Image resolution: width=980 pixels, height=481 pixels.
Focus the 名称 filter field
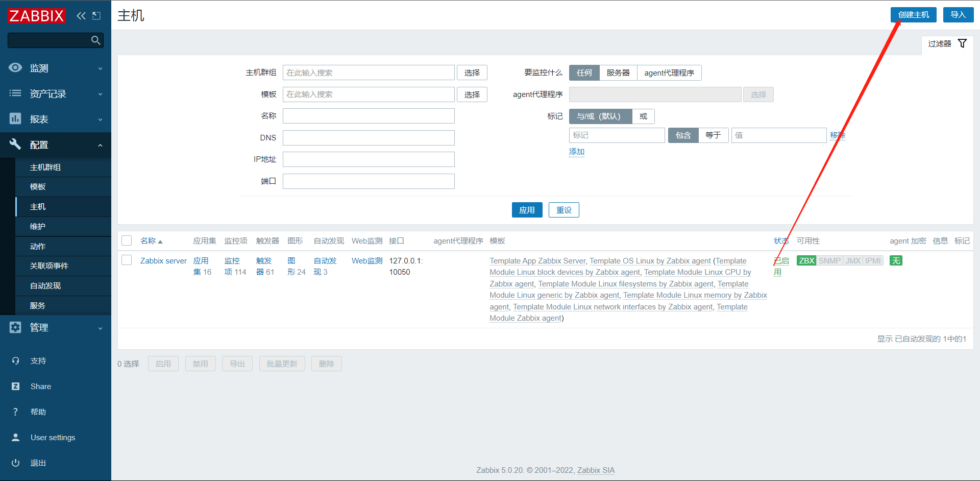coord(369,116)
